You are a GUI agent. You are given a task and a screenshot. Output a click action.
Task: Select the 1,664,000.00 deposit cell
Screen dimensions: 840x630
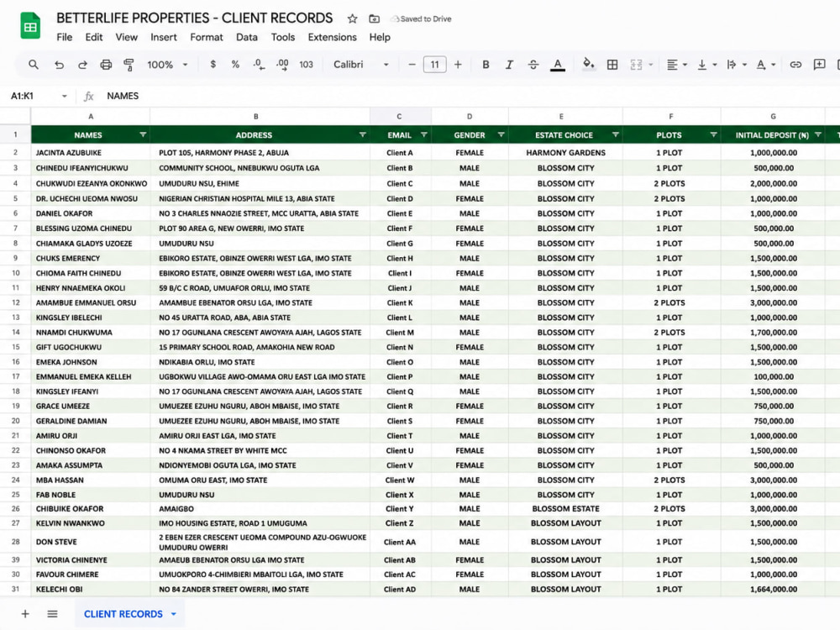tap(773, 590)
